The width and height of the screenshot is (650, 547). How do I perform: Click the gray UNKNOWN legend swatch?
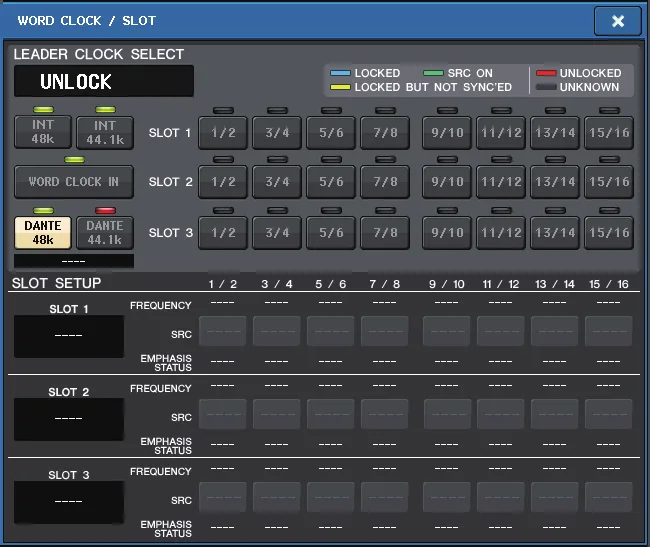click(x=546, y=87)
